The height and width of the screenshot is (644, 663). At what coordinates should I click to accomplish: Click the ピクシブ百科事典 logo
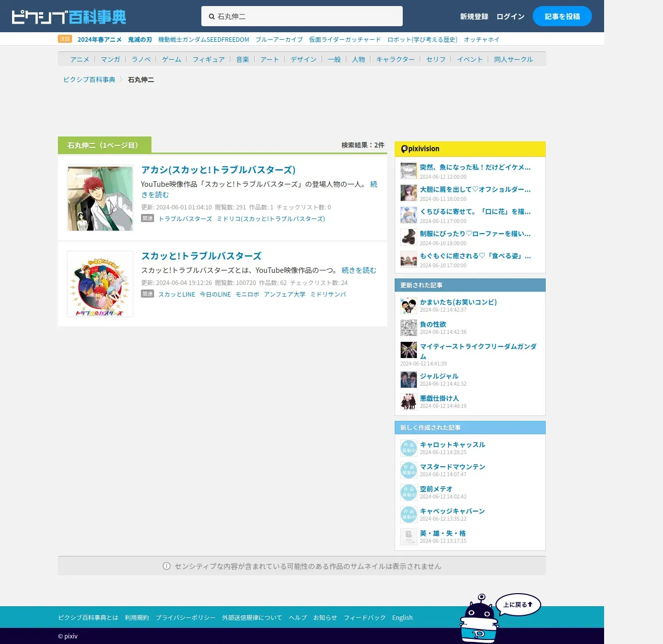click(69, 17)
